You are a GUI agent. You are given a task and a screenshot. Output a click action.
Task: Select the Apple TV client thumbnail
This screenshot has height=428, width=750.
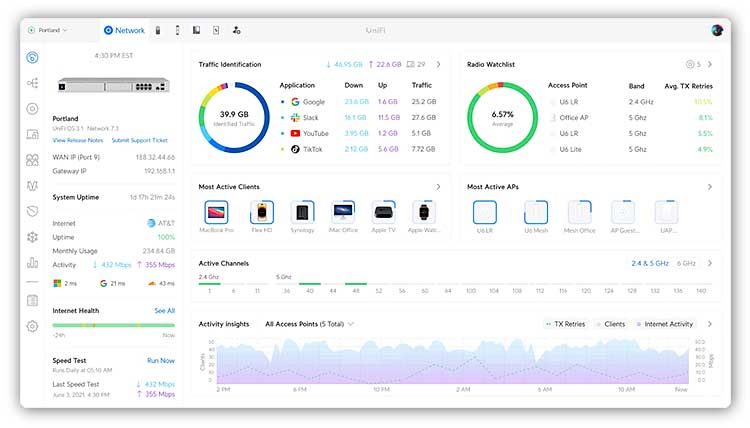384,212
